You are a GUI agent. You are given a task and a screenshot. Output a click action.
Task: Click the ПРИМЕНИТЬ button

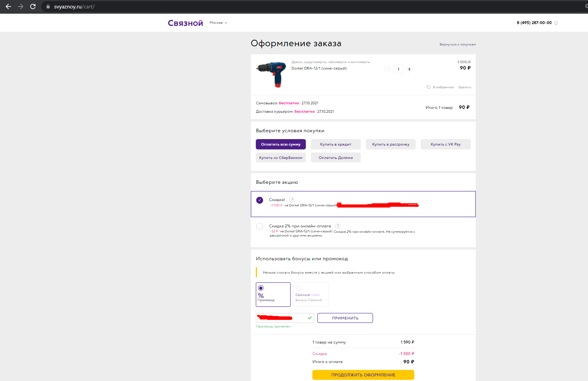coord(345,318)
